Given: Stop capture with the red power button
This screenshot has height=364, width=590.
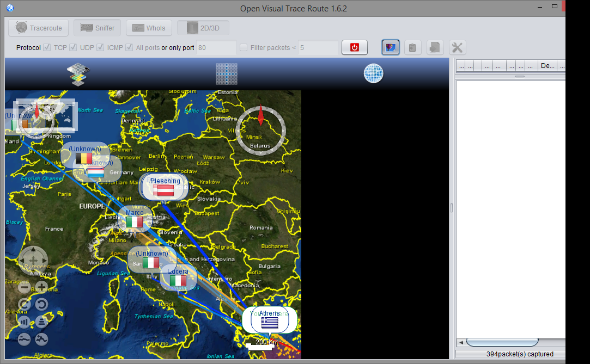Looking at the screenshot, I should click(355, 47).
